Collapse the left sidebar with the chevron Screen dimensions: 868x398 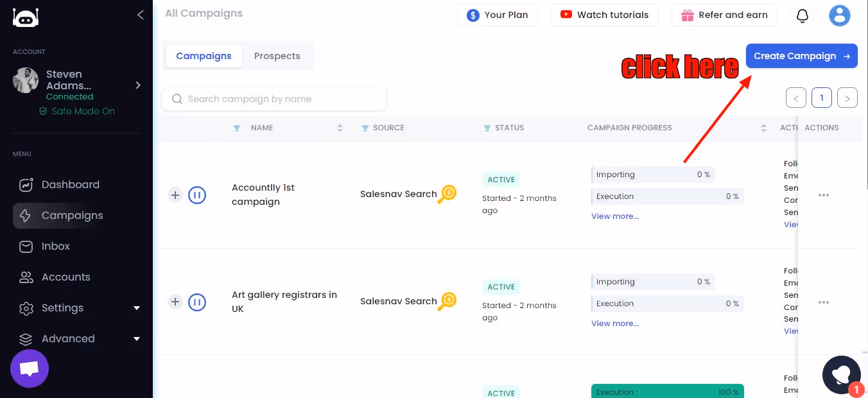(x=141, y=15)
